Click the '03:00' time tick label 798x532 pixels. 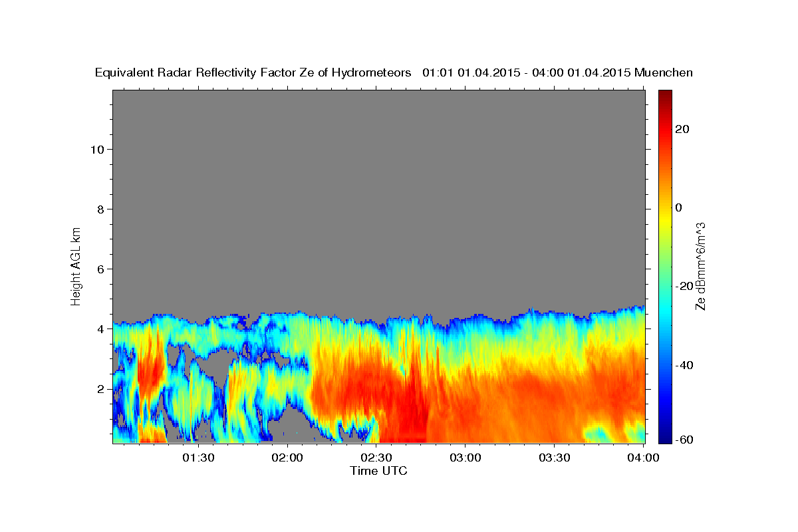tap(465, 458)
